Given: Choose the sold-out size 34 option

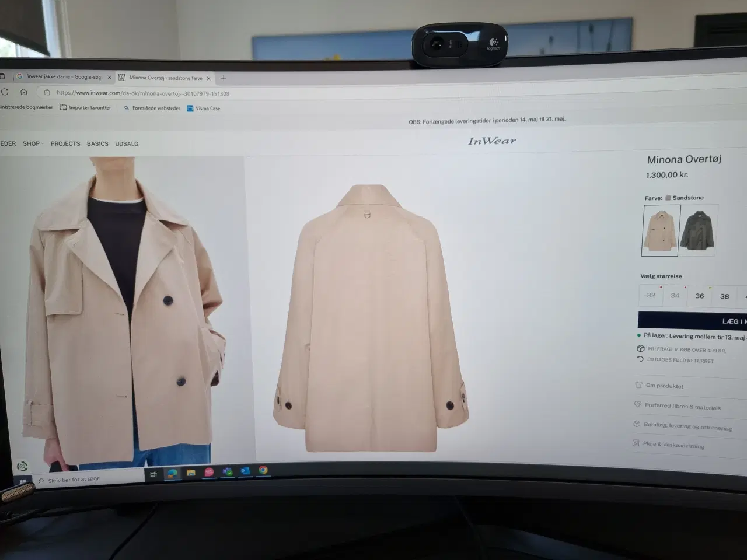Looking at the screenshot, I should coord(675,295).
